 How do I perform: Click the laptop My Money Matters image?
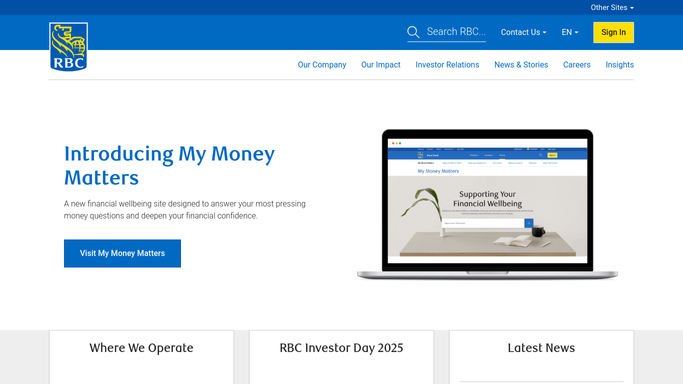coord(487,204)
